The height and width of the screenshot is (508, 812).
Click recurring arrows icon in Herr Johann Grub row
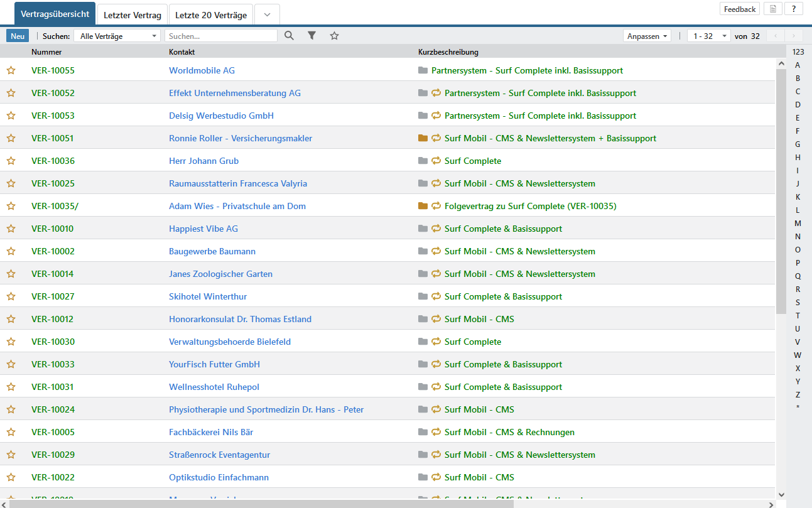[436, 161]
